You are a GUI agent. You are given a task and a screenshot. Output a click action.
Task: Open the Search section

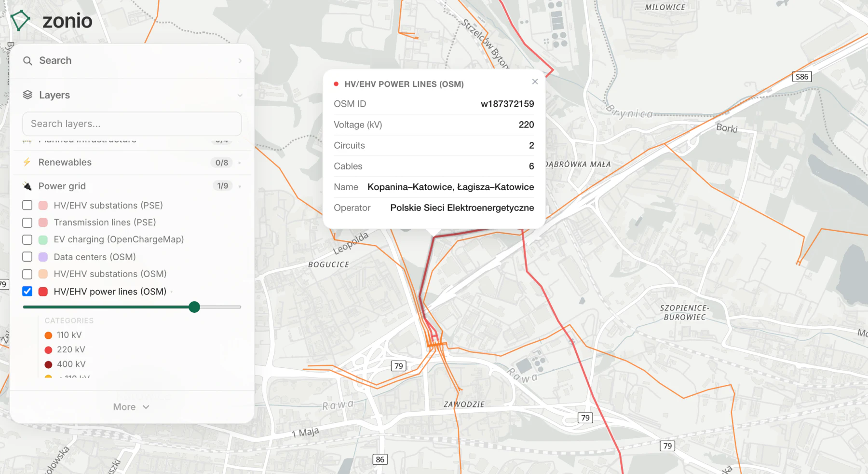click(132, 61)
